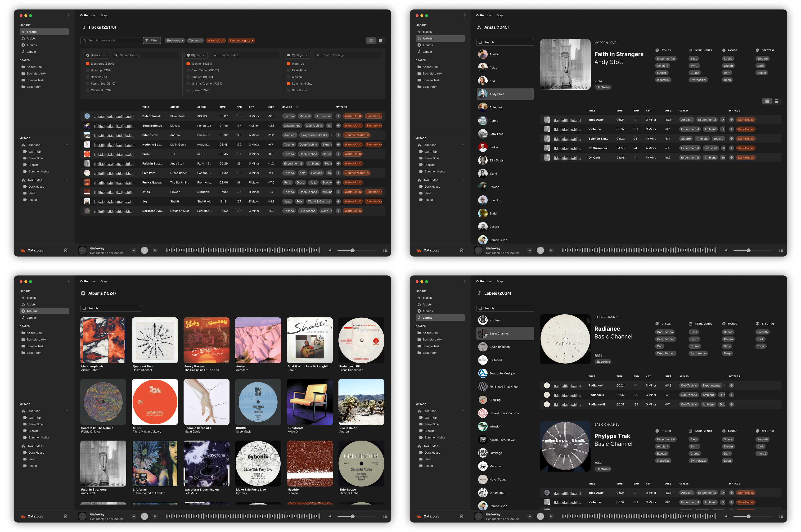Toggle sidebar icon in Tracks window

coord(69,16)
